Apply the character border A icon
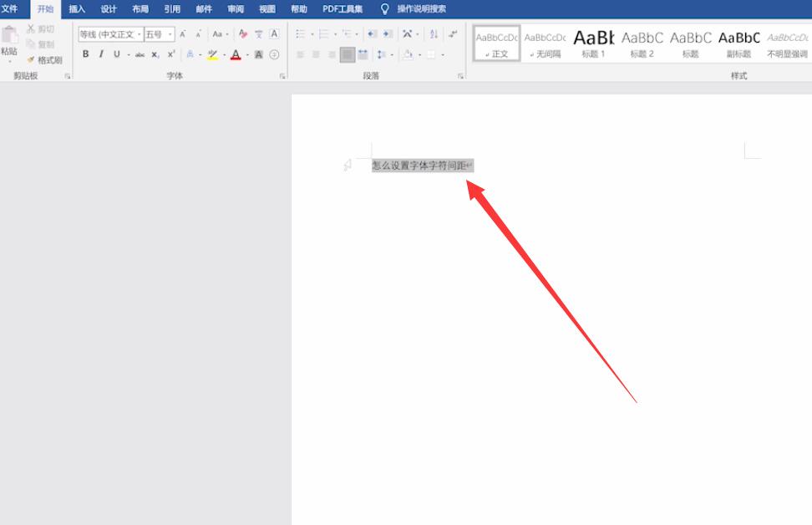812x525 pixels. click(x=275, y=34)
